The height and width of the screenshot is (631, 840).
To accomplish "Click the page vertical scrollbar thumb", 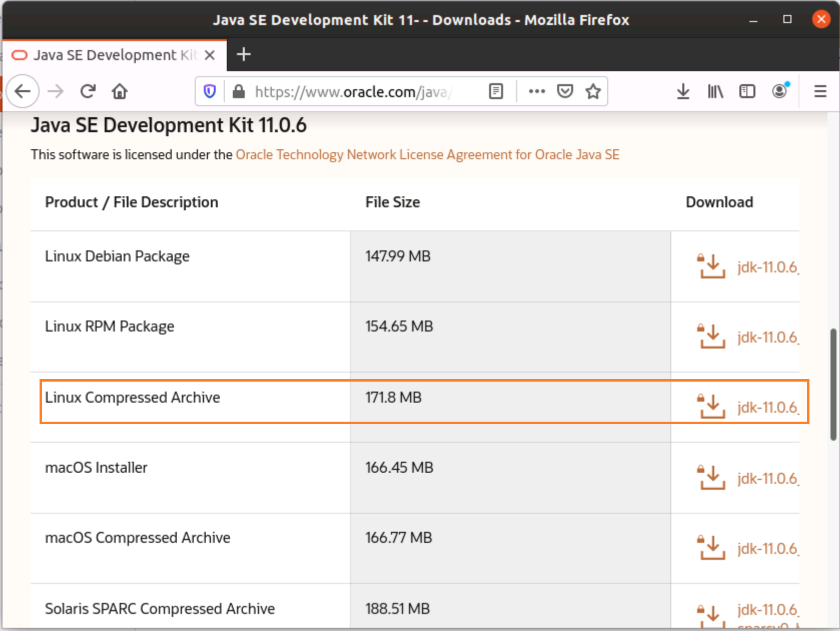I will click(x=833, y=384).
